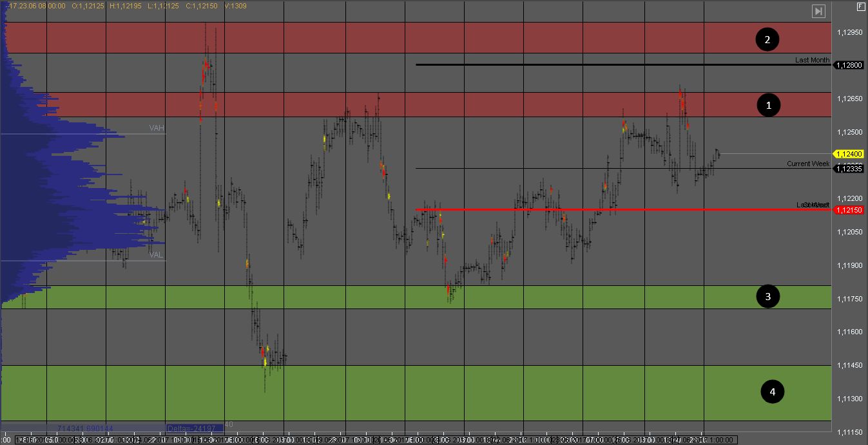The width and height of the screenshot is (868, 445).
Task: Click the VAL label on volume profile
Action: (x=156, y=254)
